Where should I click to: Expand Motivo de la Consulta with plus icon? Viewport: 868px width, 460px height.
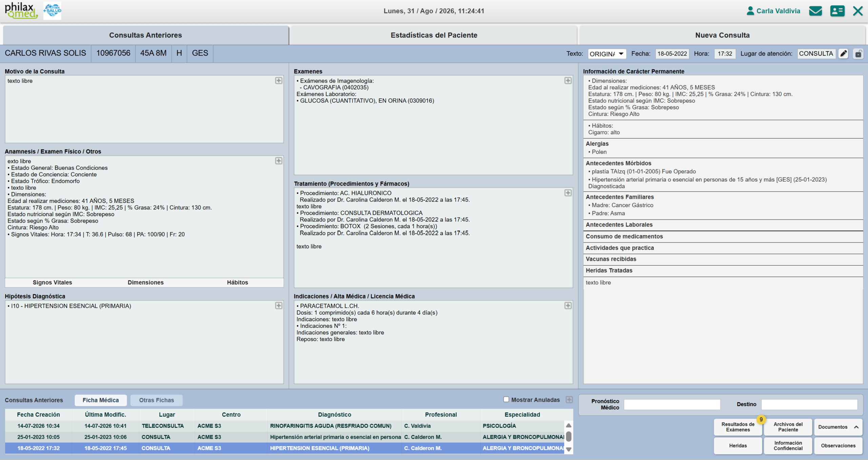point(278,81)
